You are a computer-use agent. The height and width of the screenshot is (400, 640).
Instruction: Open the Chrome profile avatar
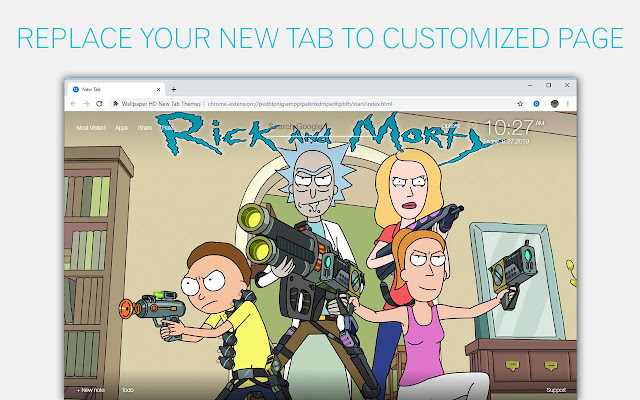554,104
